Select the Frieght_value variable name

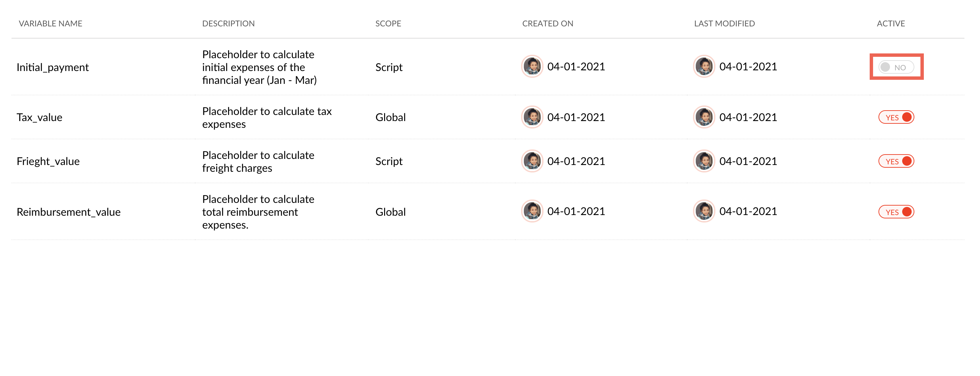(x=48, y=162)
